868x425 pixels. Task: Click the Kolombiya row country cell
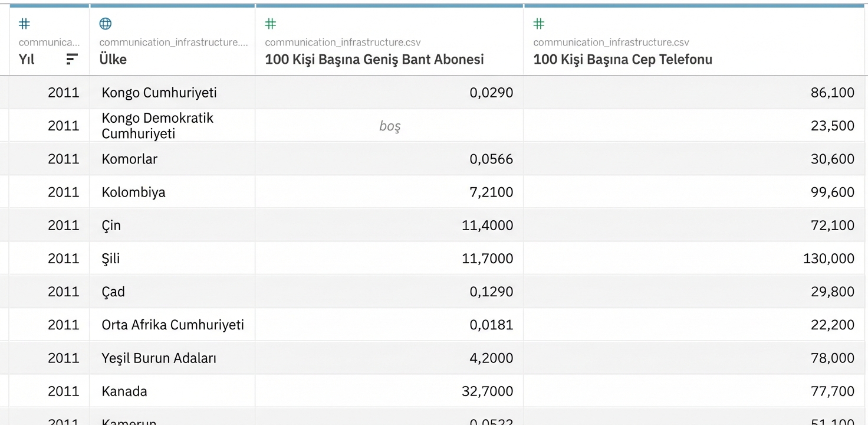point(134,192)
